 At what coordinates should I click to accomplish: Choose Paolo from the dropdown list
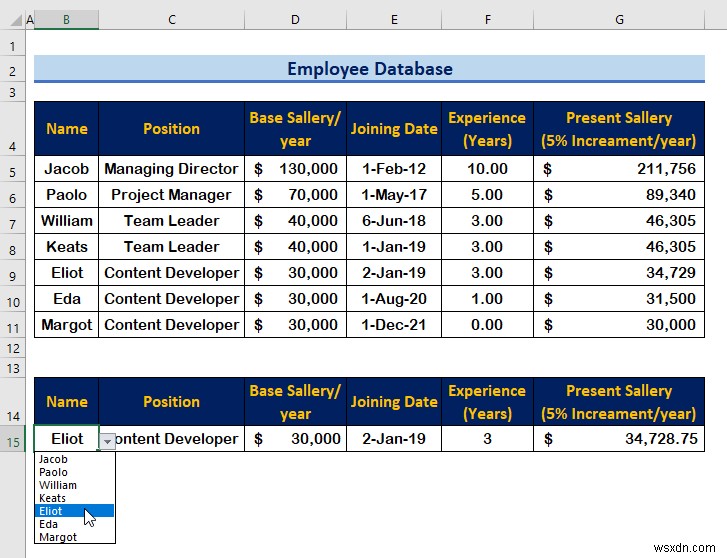coord(74,472)
